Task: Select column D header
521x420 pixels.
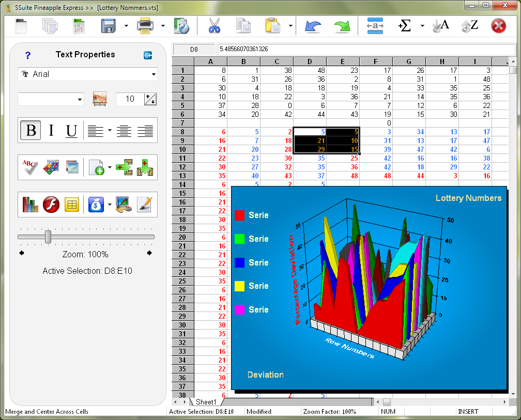Action: point(310,62)
